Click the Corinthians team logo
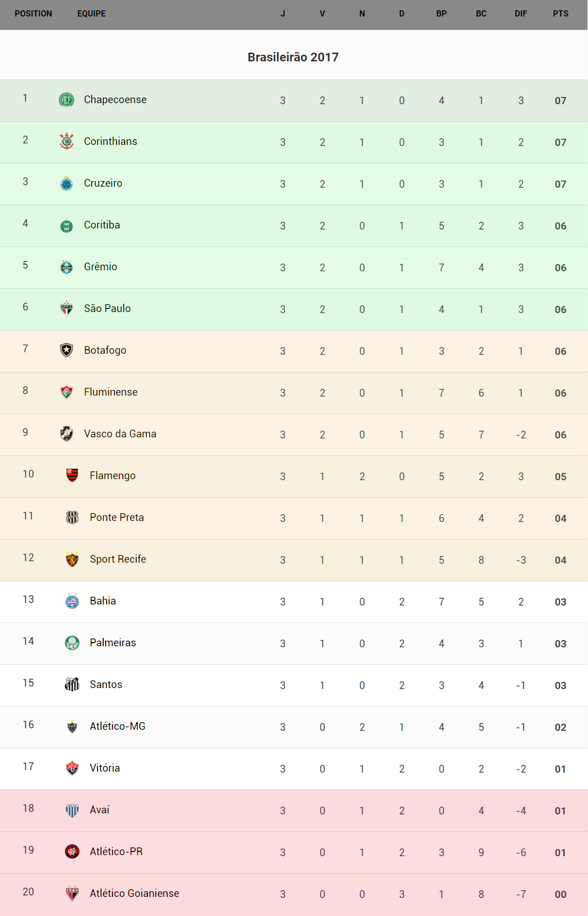The image size is (588, 916). point(67,141)
